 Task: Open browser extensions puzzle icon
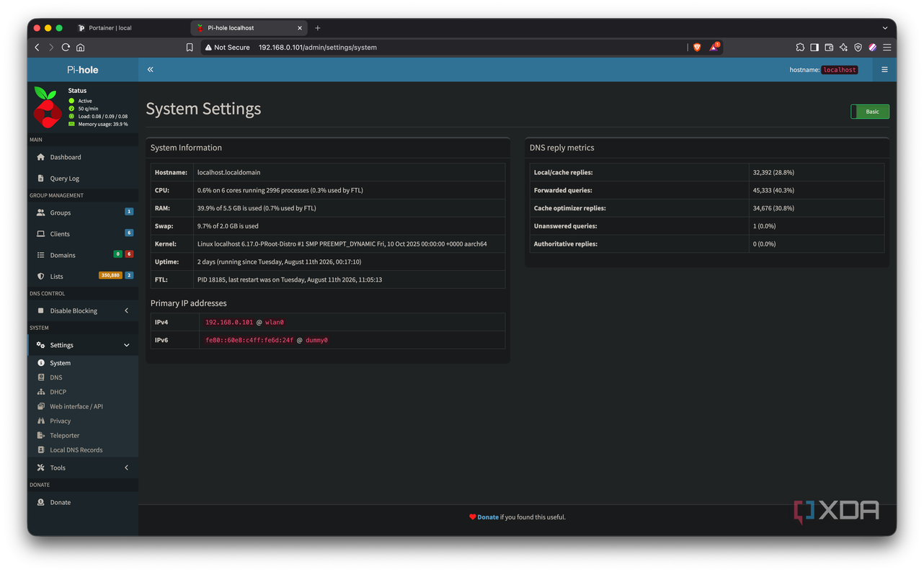[800, 48]
